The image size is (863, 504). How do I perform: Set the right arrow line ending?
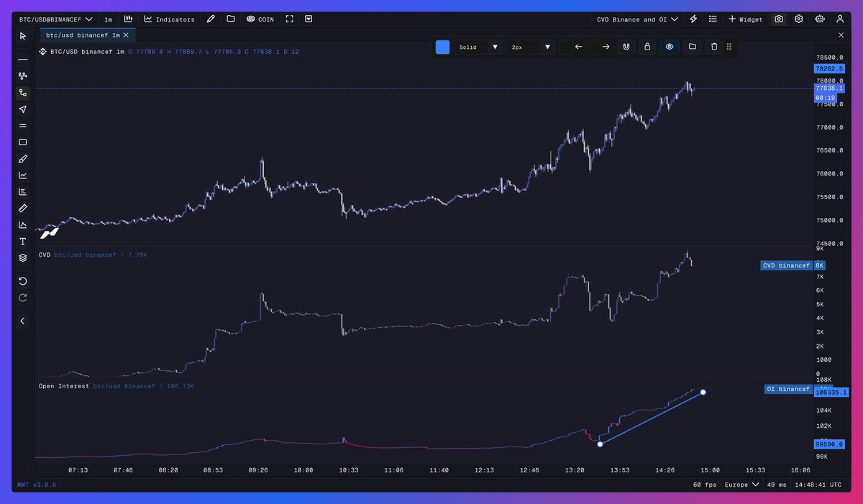coord(606,47)
